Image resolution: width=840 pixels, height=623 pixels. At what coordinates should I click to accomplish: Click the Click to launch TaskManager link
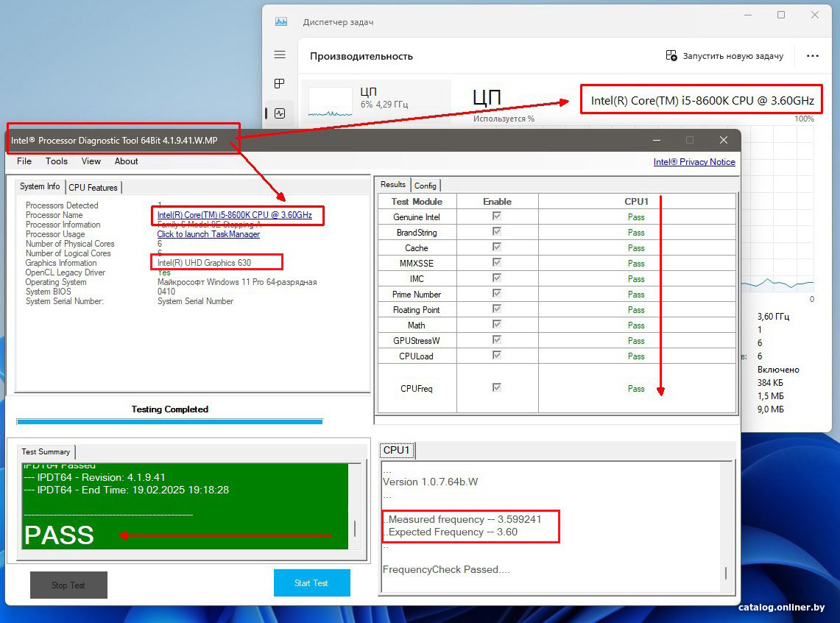tap(208, 234)
